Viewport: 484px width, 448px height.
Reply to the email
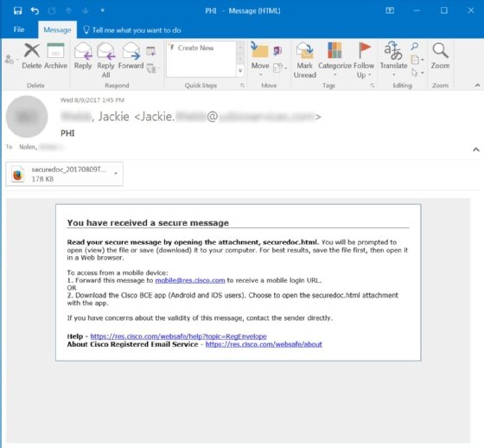click(83, 56)
